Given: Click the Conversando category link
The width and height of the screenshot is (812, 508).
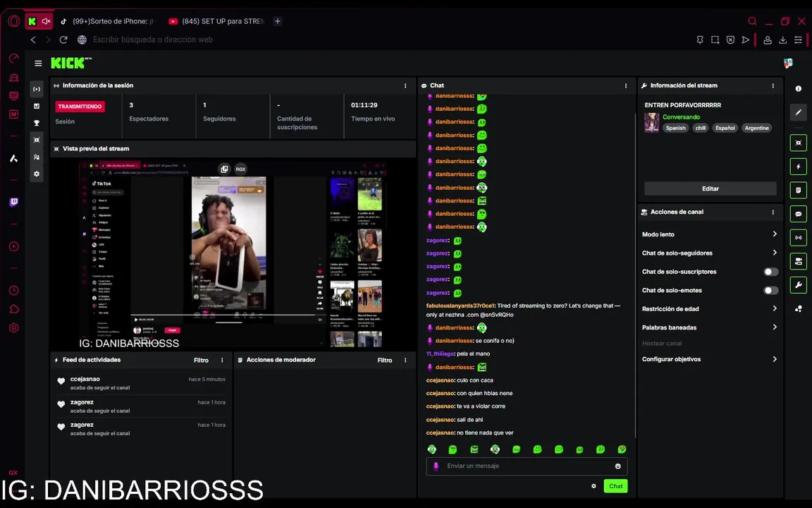Looking at the screenshot, I should click(681, 117).
